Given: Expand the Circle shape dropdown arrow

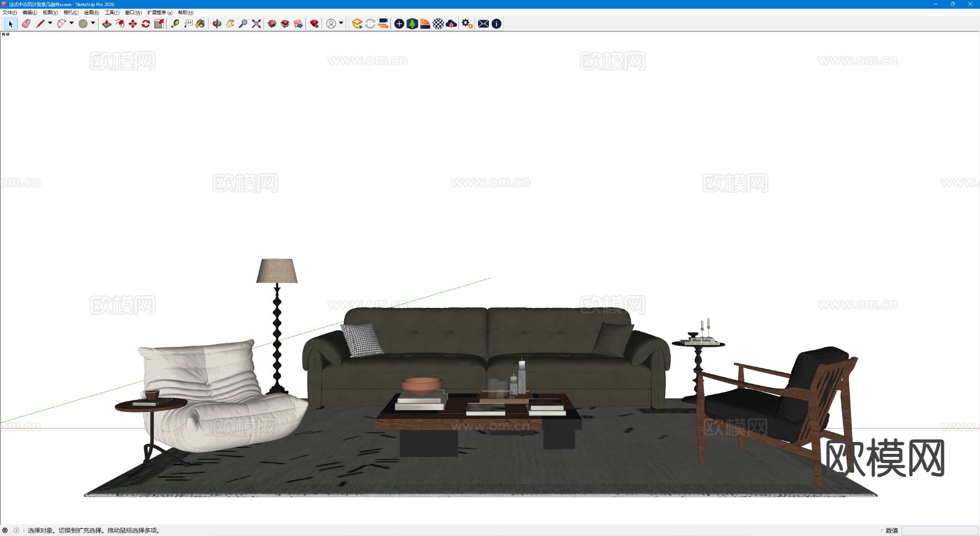Looking at the screenshot, I should click(x=93, y=23).
